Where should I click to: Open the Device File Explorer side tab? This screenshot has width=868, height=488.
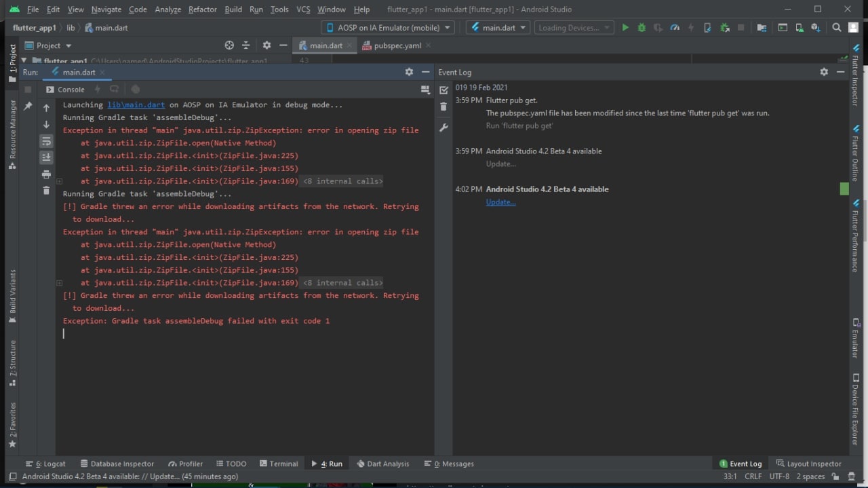click(855, 409)
